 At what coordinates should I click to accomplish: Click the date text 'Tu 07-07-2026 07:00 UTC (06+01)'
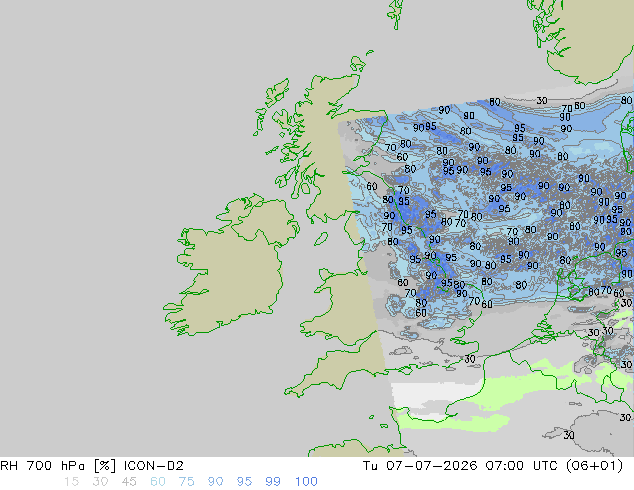click(x=493, y=466)
